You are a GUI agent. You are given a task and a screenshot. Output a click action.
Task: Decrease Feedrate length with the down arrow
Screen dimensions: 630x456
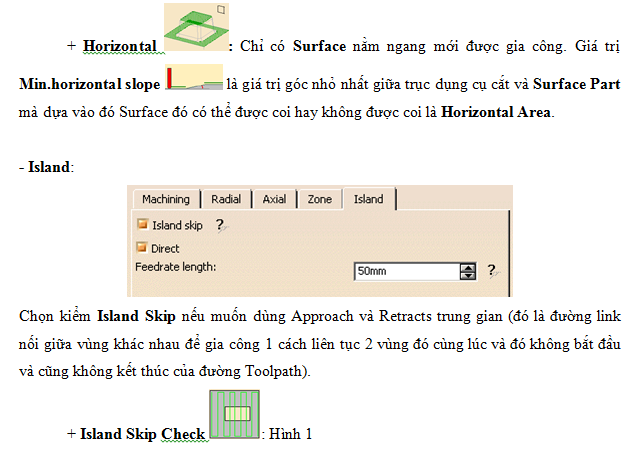pos(467,275)
